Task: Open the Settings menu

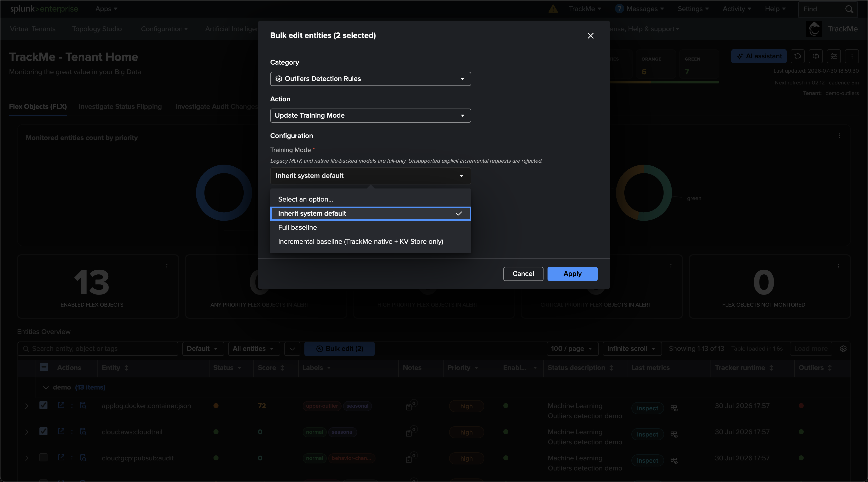Action: click(693, 9)
